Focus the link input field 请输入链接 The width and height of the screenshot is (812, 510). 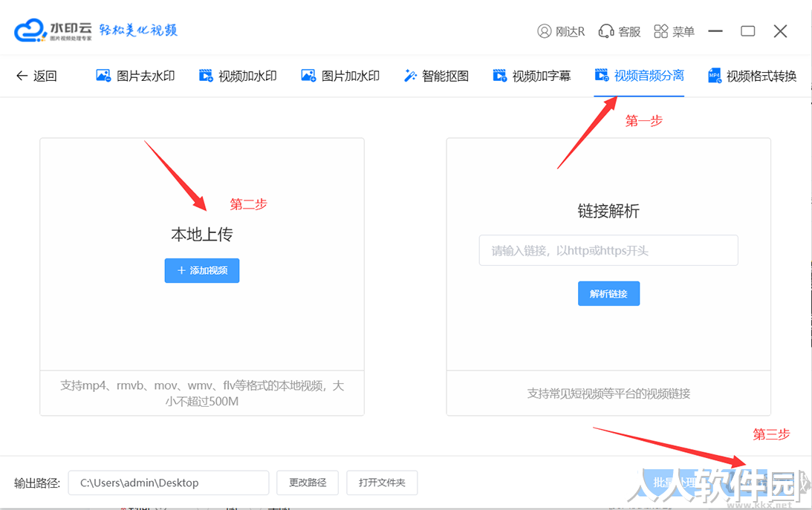click(x=608, y=250)
